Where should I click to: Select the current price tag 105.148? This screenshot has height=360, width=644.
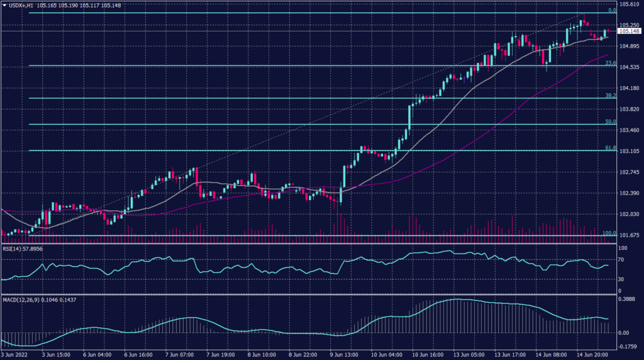coord(630,31)
